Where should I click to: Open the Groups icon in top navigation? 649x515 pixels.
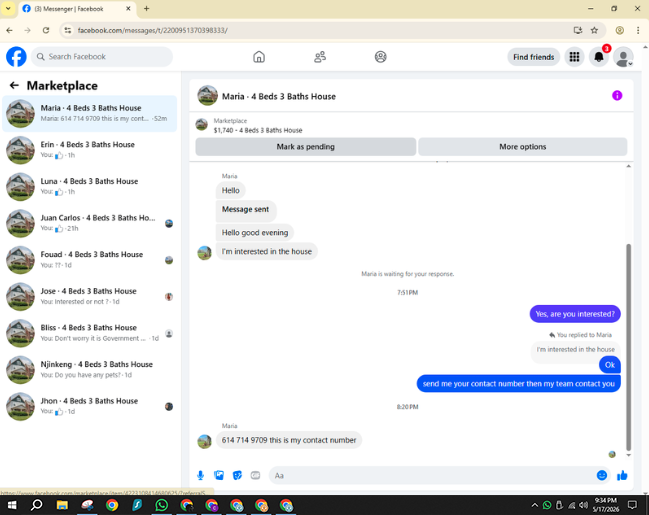pos(380,57)
